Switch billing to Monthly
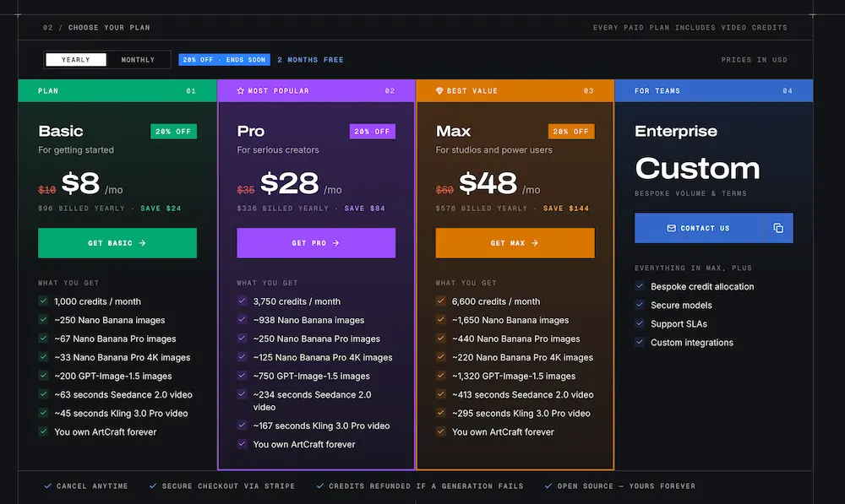 [x=138, y=60]
